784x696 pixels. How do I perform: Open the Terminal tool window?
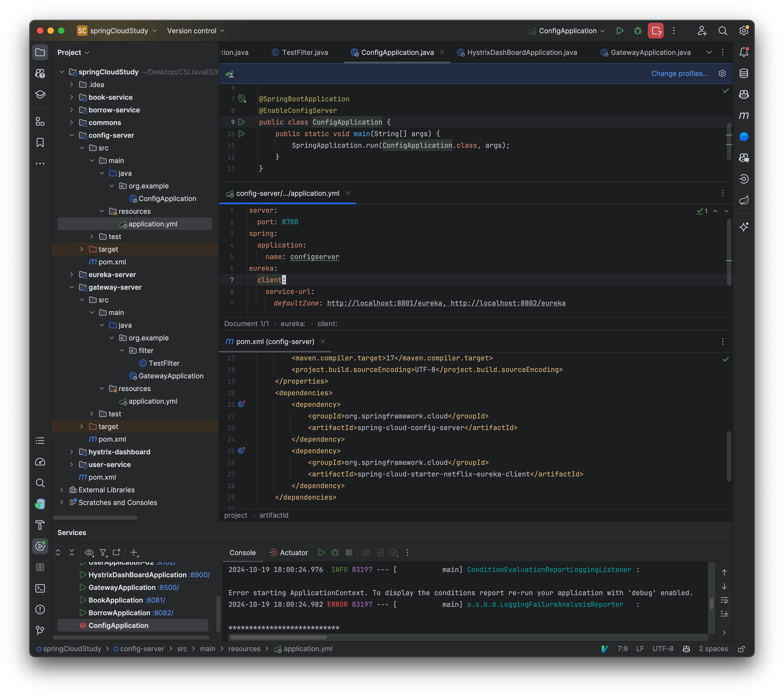[x=40, y=588]
